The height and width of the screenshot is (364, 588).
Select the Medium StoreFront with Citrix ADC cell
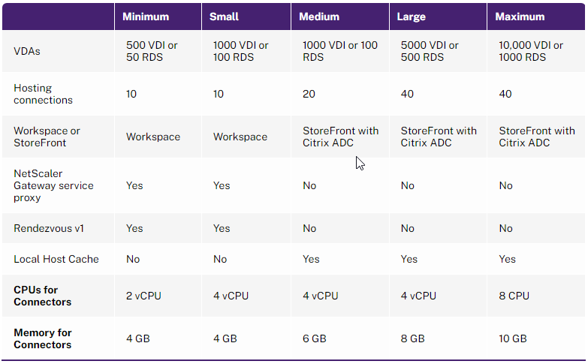point(340,137)
